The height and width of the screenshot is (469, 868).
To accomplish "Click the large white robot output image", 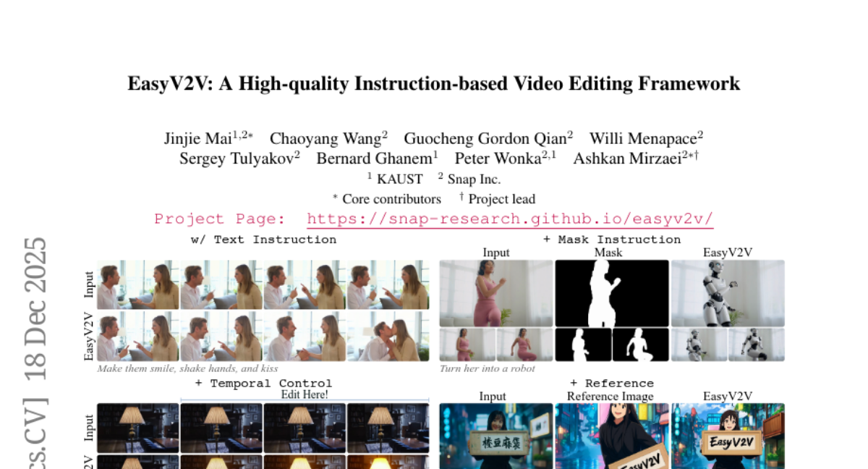I will click(728, 293).
